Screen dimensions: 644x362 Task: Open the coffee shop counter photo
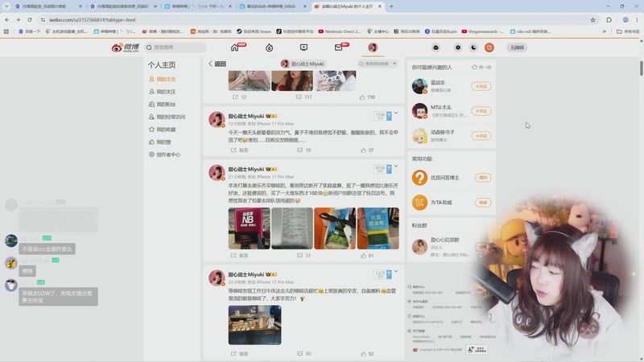pyautogui.click(x=254, y=325)
